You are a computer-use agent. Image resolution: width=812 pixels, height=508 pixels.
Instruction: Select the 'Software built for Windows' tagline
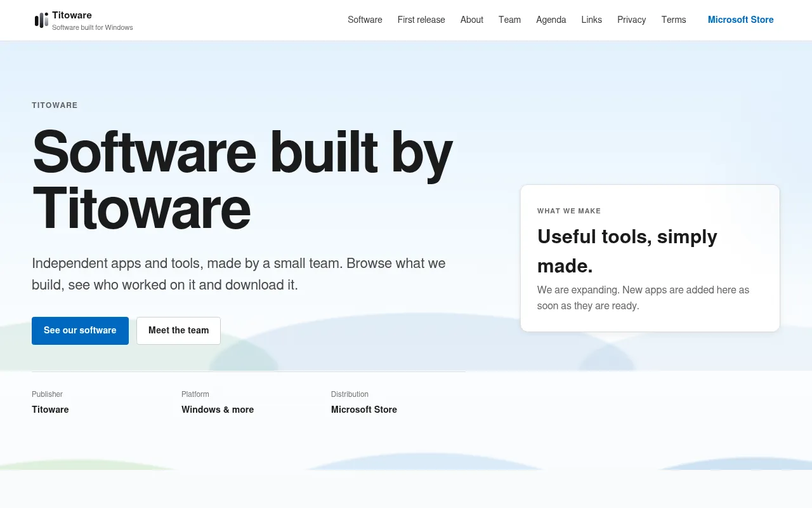click(x=93, y=27)
